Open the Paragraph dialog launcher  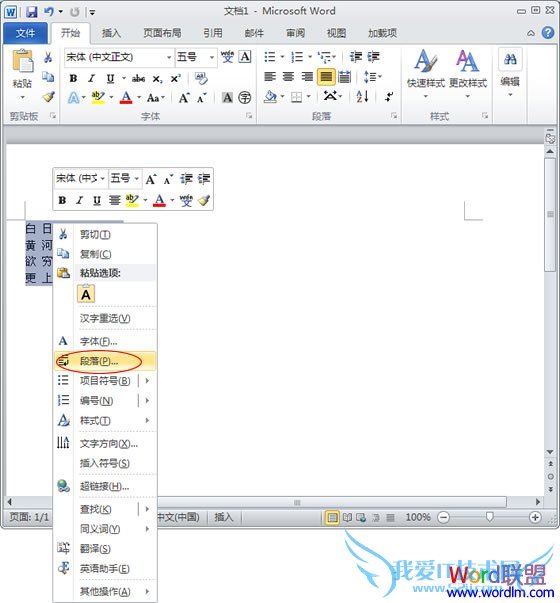(x=394, y=116)
